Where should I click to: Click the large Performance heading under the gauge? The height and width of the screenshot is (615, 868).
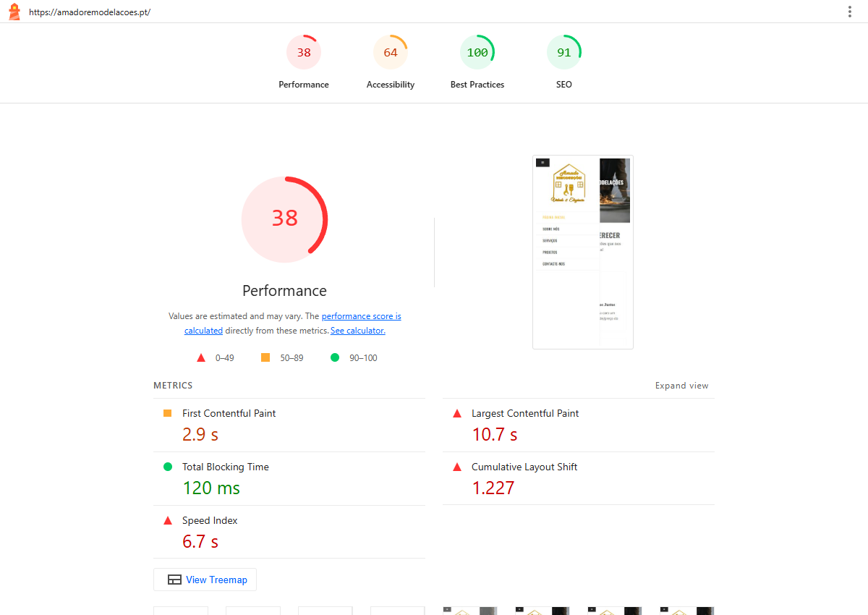[284, 291]
